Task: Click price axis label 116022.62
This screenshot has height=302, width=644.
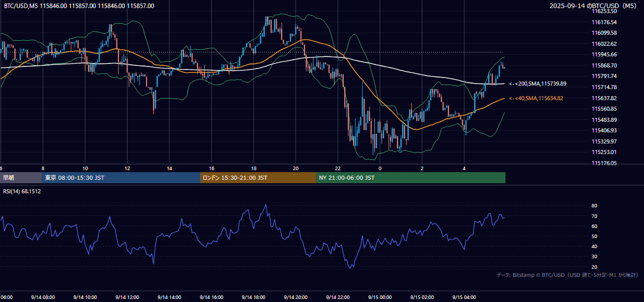Action: pyautogui.click(x=604, y=44)
